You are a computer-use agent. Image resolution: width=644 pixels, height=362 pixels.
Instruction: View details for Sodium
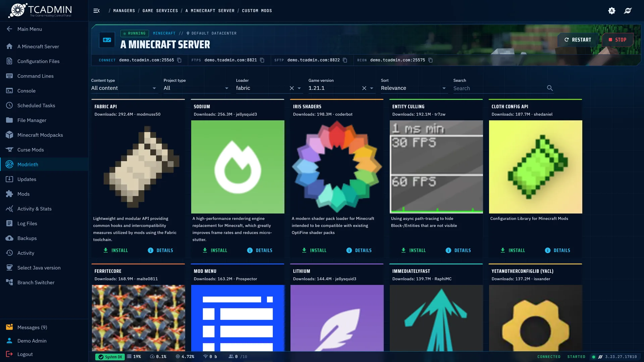pyautogui.click(x=260, y=250)
